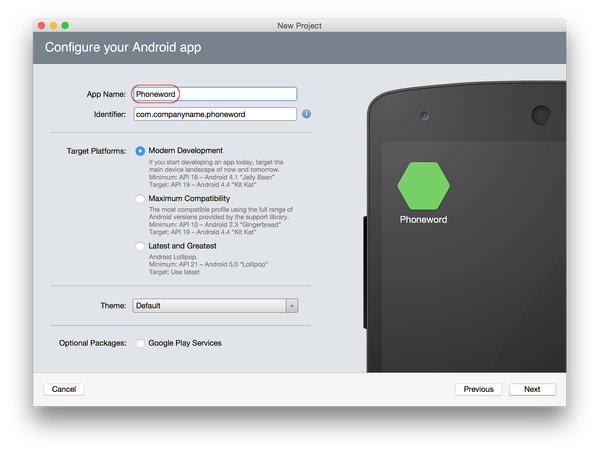Viewport: 600px width, 449px height.
Task: Click the green hexagon app icon in preview
Action: (x=423, y=184)
